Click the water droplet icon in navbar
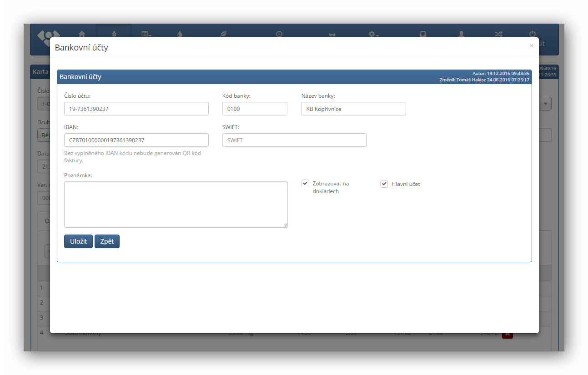Image resolution: width=588 pixels, height=375 pixels. point(180,34)
